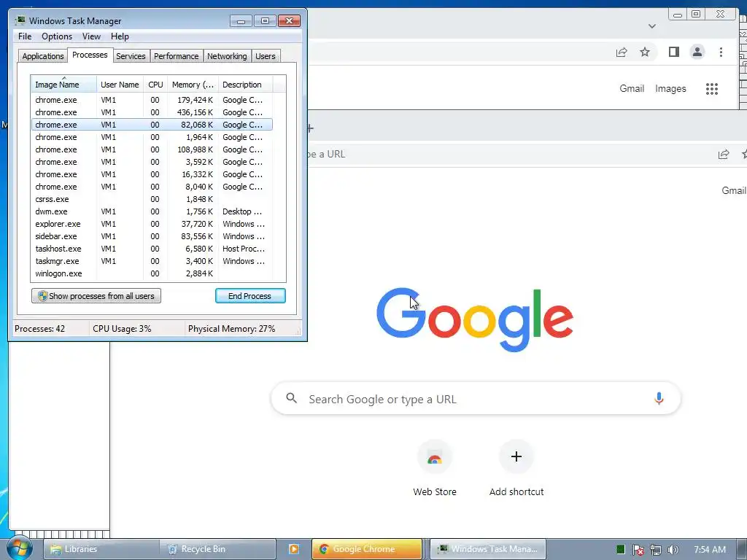The width and height of the screenshot is (747, 560).
Task: Select the chrome.exe row using 16,332 K
Action: [152, 174]
